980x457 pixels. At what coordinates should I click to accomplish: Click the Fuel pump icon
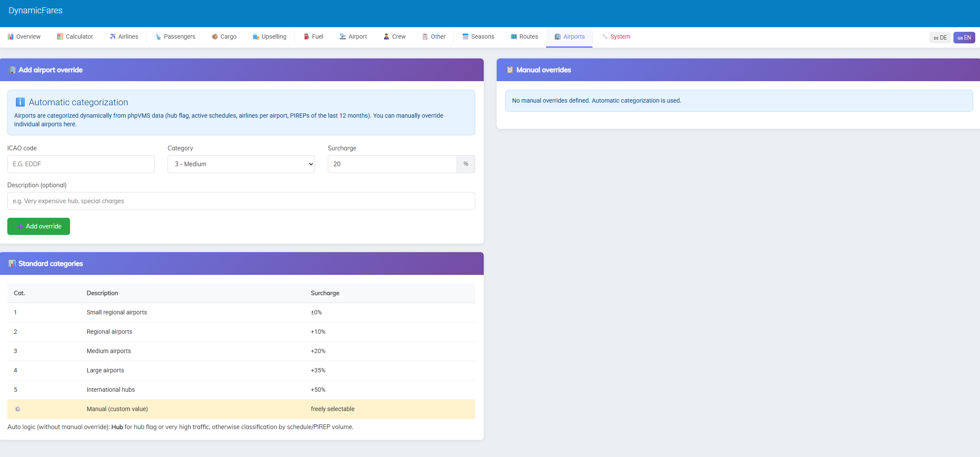click(306, 37)
